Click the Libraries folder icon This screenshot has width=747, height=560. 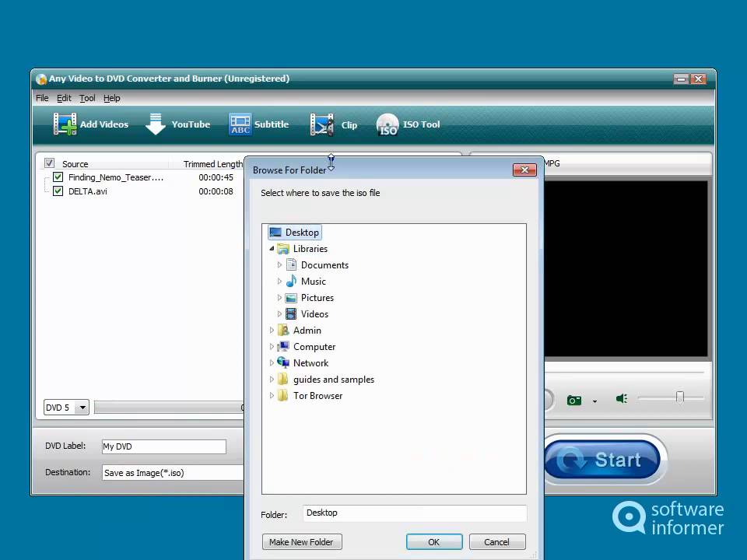pyautogui.click(x=283, y=249)
